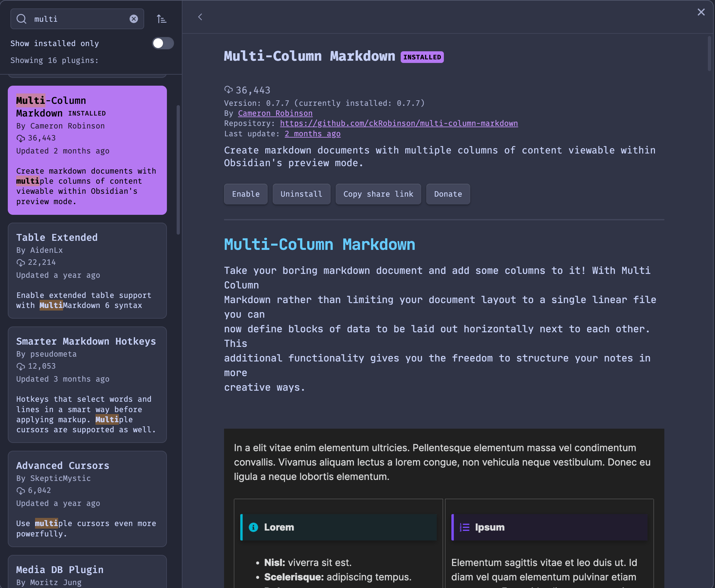Screen dimensions: 715x588
Task: Click the search magnifier icon
Action: pyautogui.click(x=21, y=19)
